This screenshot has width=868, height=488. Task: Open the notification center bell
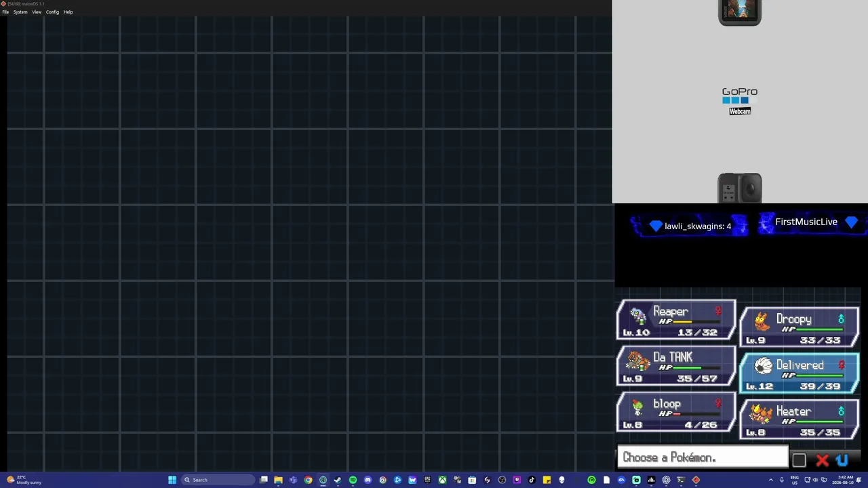pyautogui.click(x=859, y=480)
